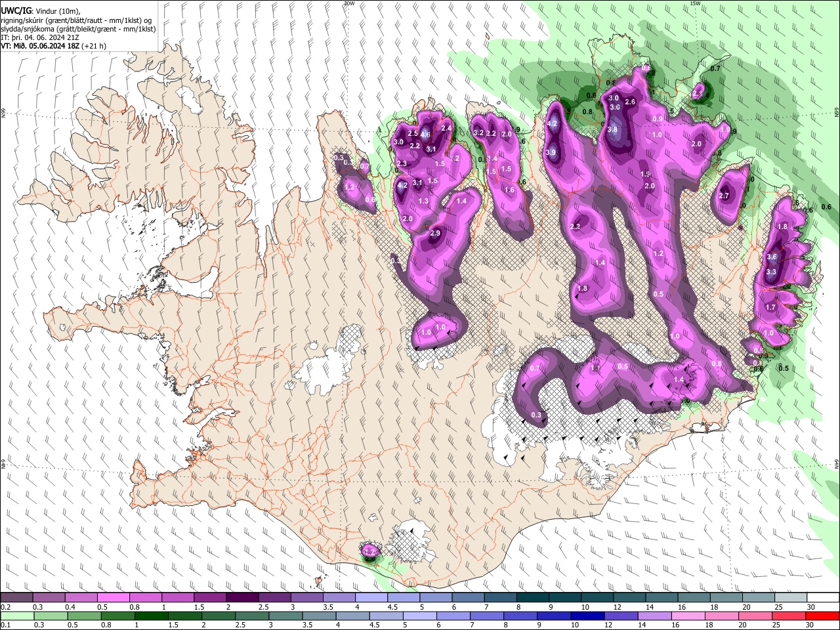Pick the darkest green lower swatch between 1 and 1.5
Screen dimensions: 840x630
152,616
